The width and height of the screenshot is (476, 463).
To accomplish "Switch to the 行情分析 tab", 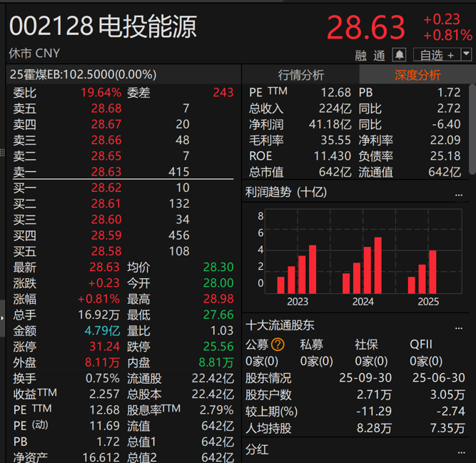I will point(300,75).
